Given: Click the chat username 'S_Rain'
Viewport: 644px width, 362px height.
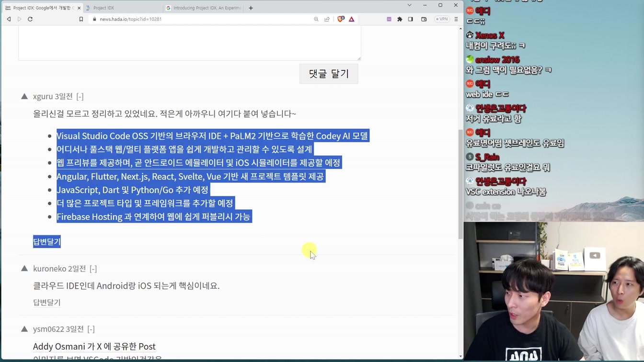Looking at the screenshot, I should [487, 157].
